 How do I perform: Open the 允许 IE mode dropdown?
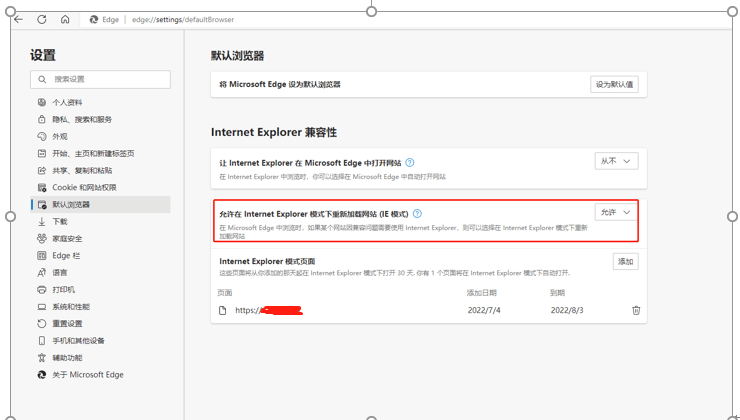point(616,212)
